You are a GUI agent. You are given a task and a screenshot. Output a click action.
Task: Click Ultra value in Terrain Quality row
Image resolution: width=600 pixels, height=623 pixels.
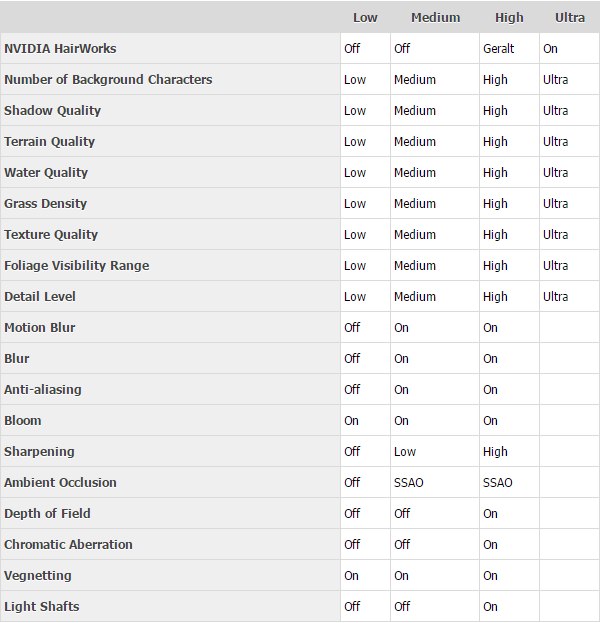[556, 141]
